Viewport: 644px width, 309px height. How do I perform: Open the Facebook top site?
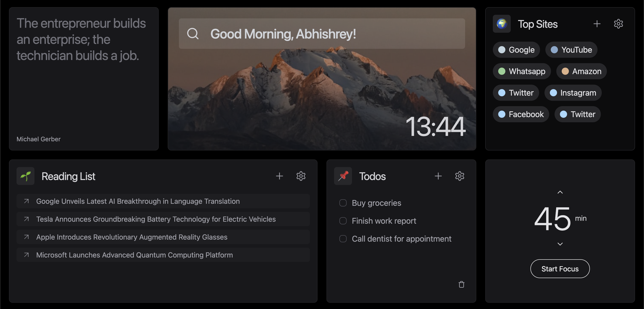521,114
